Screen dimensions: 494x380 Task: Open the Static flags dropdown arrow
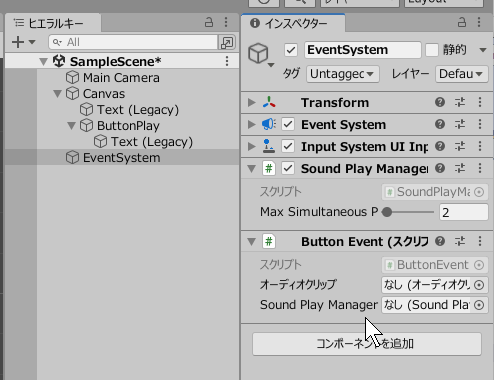(483, 50)
